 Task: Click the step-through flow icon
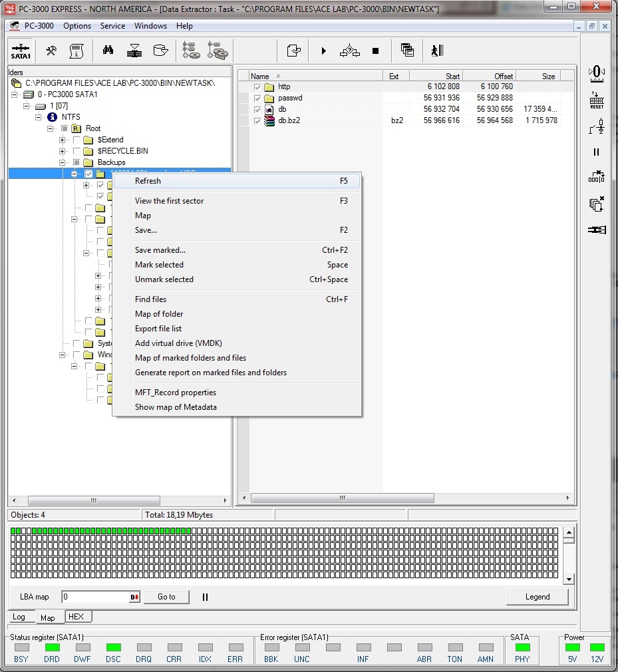(349, 51)
